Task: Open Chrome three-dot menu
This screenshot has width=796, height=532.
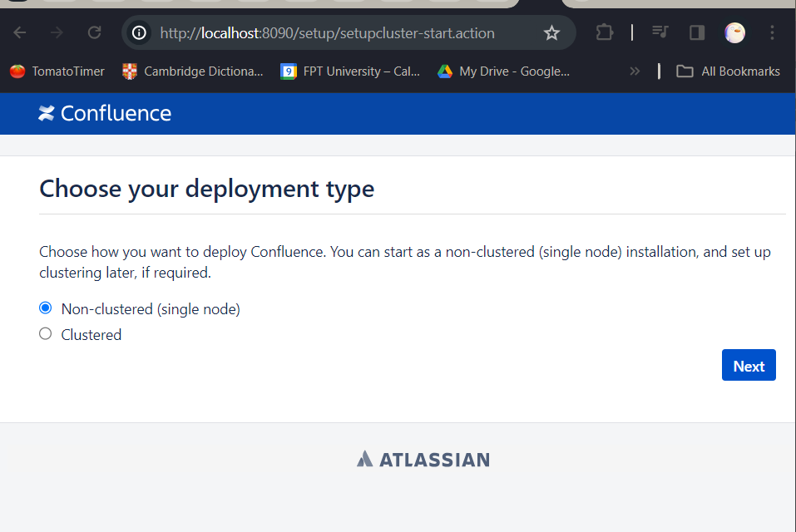Action: pos(772,33)
